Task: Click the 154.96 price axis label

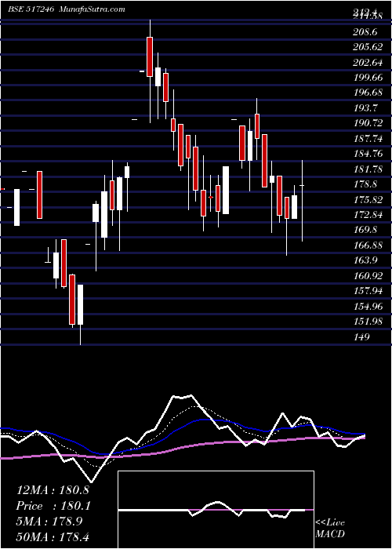Action: pos(368,307)
